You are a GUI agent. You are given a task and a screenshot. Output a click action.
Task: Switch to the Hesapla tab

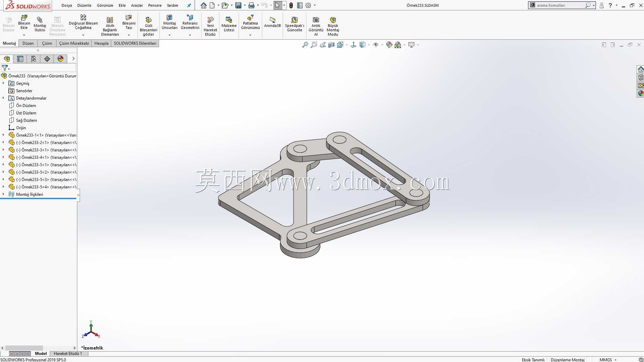click(102, 43)
